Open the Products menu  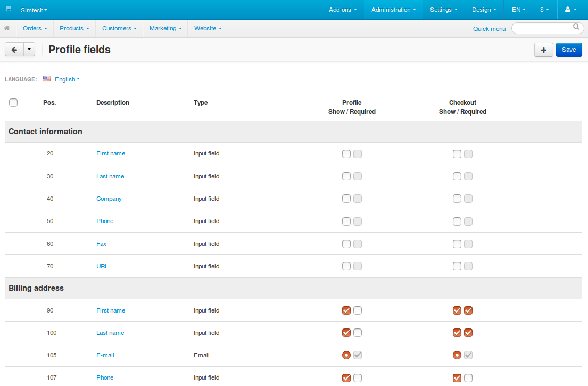pos(74,29)
